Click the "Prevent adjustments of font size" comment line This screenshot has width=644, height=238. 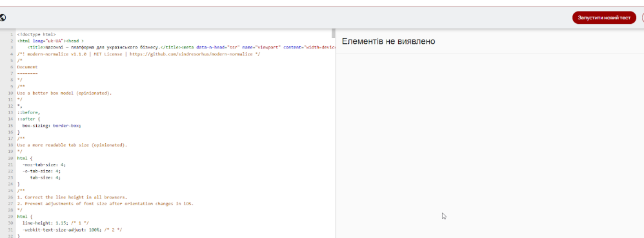click(105, 204)
